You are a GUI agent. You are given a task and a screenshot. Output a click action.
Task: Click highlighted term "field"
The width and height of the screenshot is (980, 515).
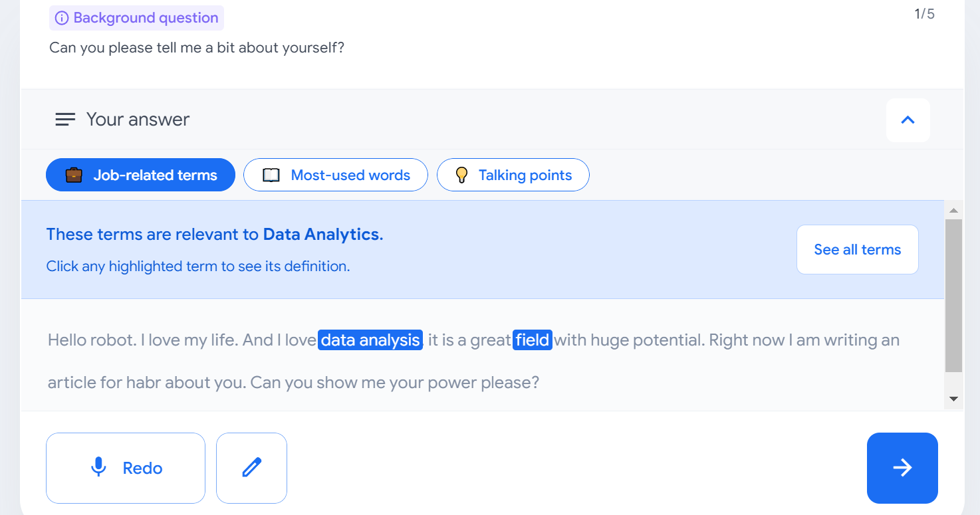click(533, 340)
